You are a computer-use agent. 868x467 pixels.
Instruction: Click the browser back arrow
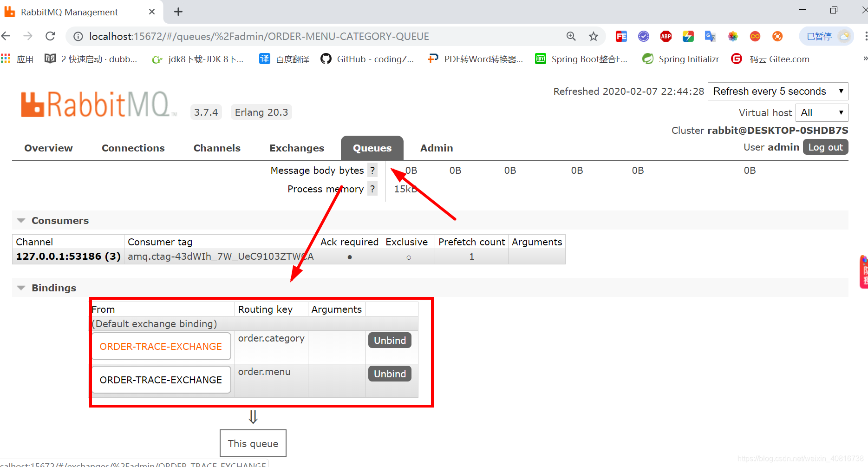pyautogui.click(x=6, y=36)
